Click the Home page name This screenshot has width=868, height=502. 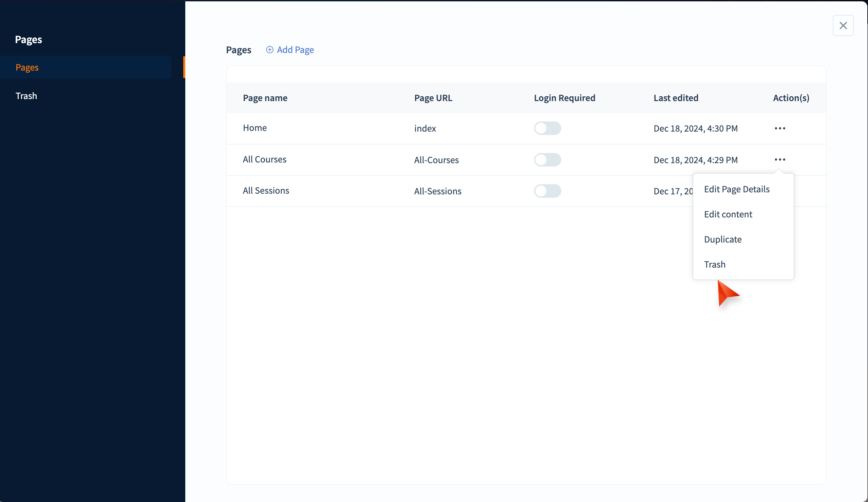point(254,128)
